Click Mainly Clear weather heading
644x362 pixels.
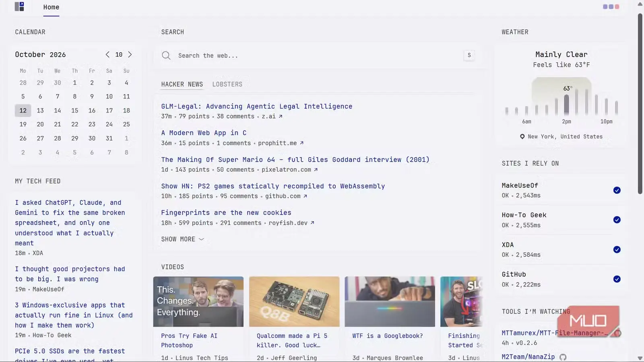click(561, 54)
